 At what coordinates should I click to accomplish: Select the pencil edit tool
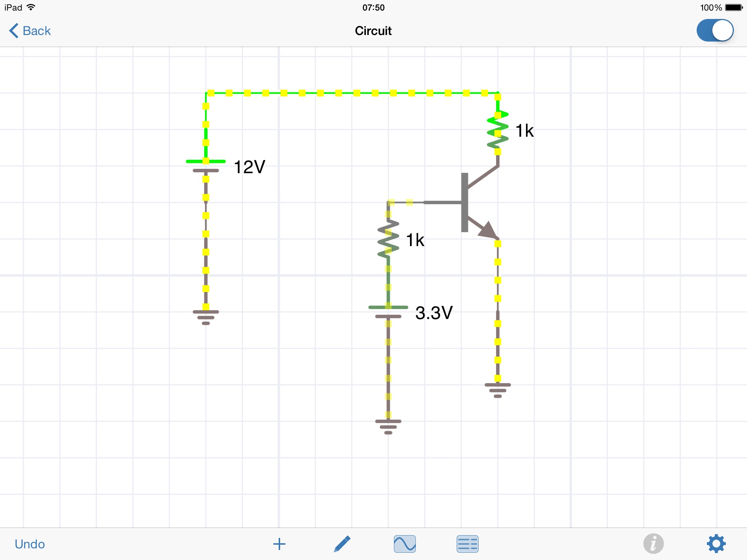tap(342, 544)
